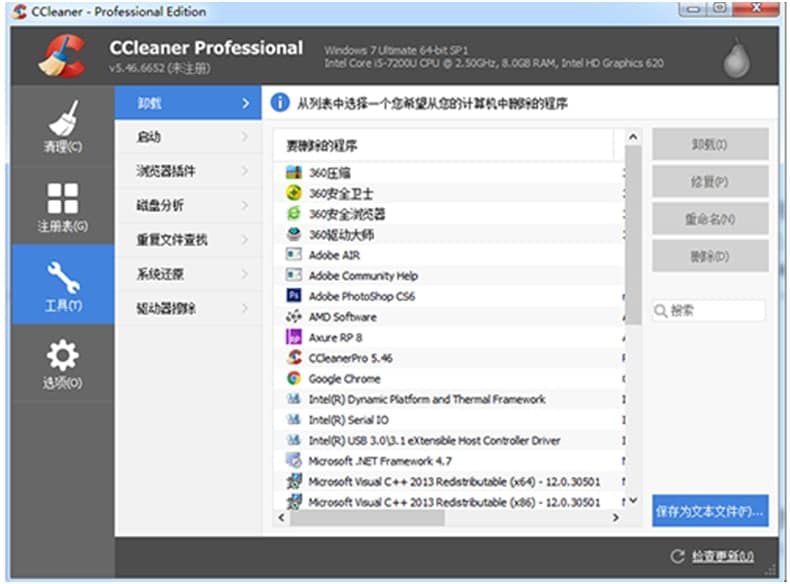The height and width of the screenshot is (584, 790).
Task: Click the chevron on 驱动器擦除 row
Action: click(245, 308)
